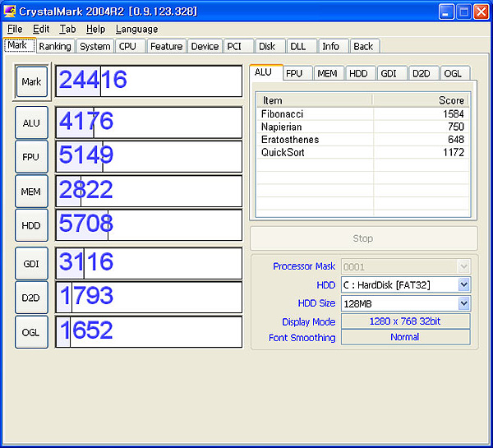Click the Score column header
493x448 pixels.
pos(421,100)
